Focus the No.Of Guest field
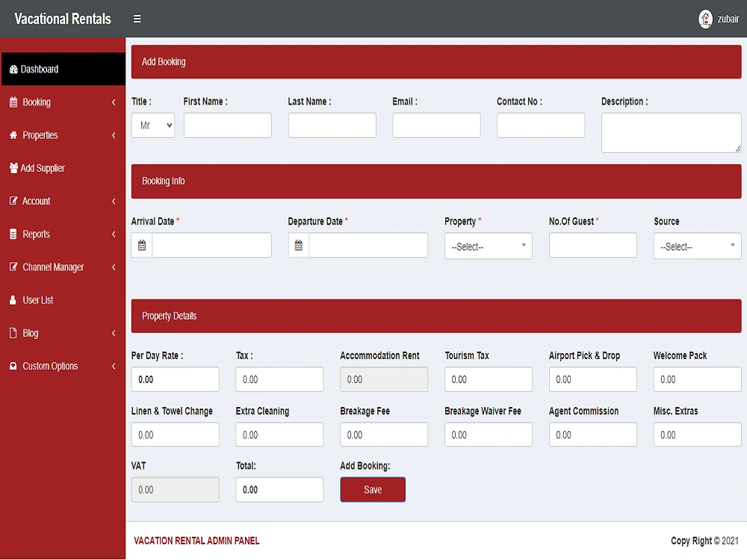The width and height of the screenshot is (747, 560). click(592, 245)
